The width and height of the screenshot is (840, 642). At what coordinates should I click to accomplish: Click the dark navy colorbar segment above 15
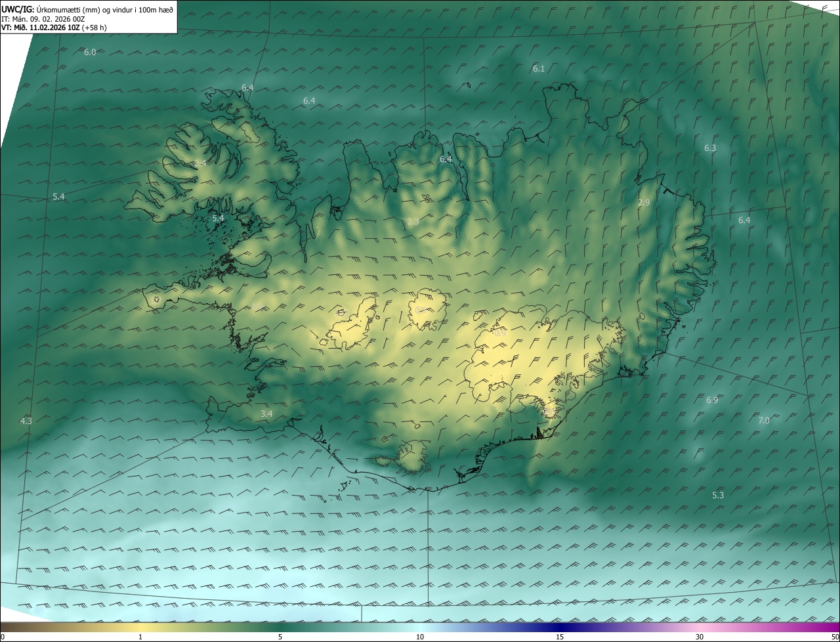[x=560, y=628]
